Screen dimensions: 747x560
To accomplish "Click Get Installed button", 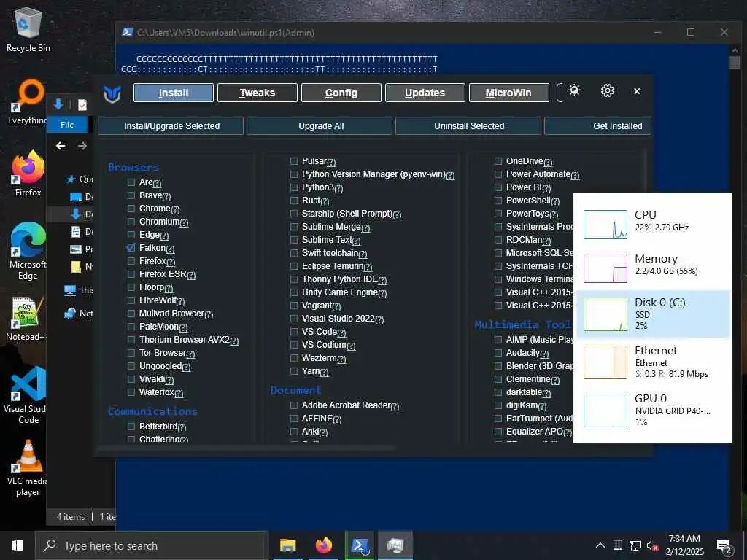I will 598,126.
